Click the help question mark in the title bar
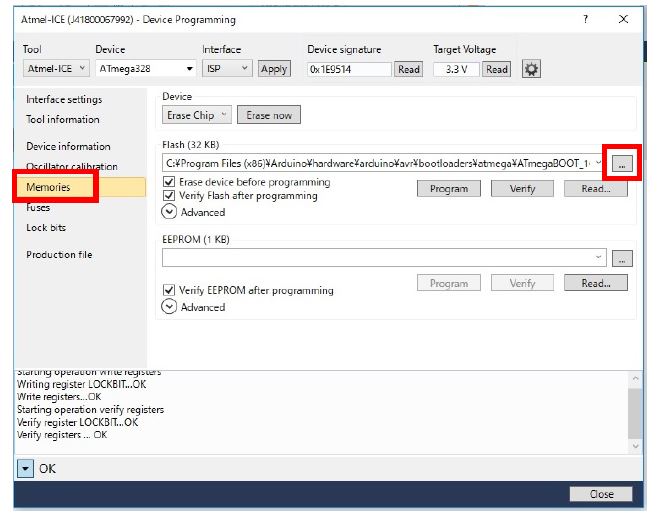Viewport: 666px width, 515px height. tap(586, 19)
